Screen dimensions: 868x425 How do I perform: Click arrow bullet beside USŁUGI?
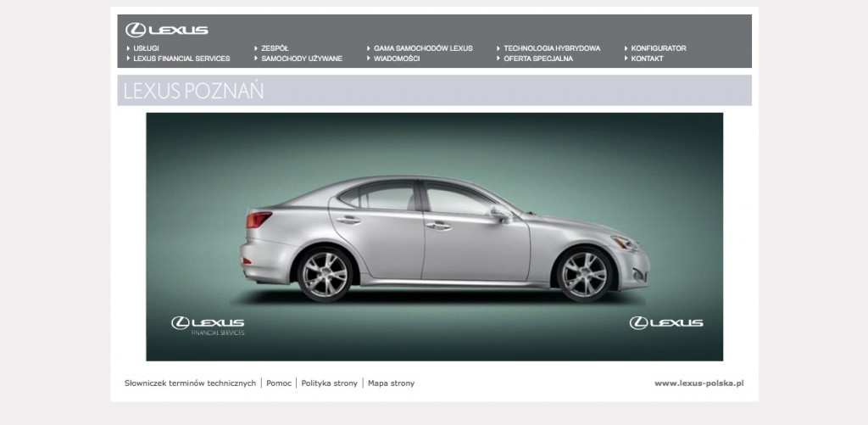(x=129, y=48)
